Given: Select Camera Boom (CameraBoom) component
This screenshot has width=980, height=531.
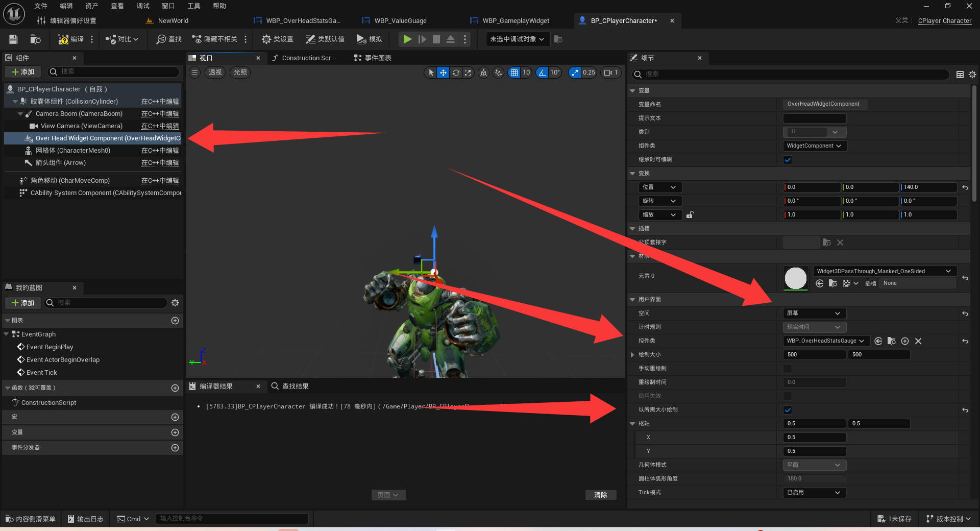Looking at the screenshot, I should (x=79, y=114).
